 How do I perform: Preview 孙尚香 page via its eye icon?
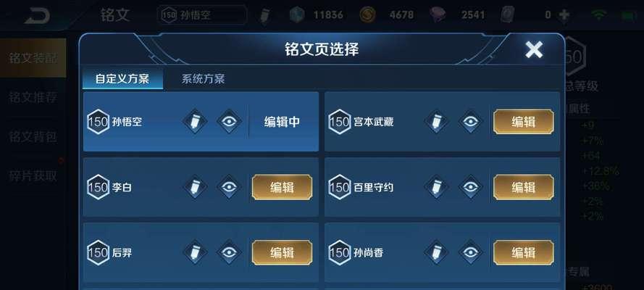click(471, 252)
